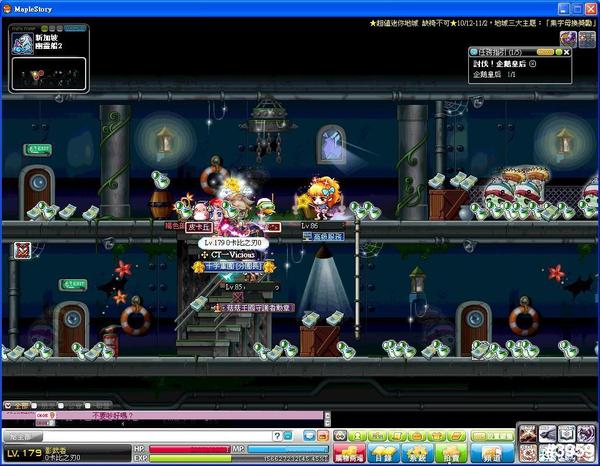Click the small blue icon beside help

288,436
